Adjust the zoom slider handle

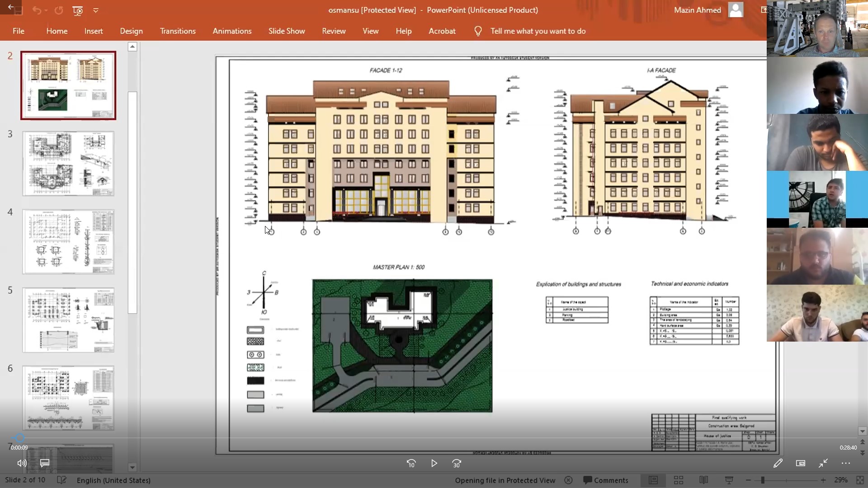coord(763,480)
